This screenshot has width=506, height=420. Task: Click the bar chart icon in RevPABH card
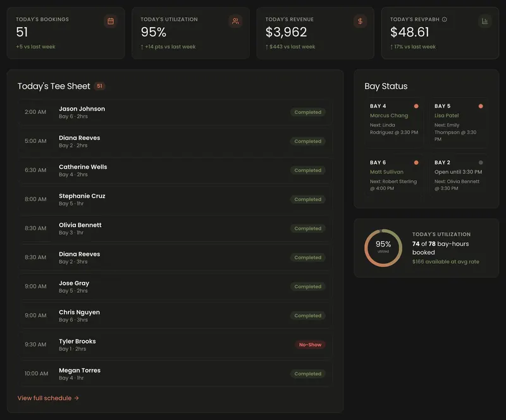pos(484,22)
